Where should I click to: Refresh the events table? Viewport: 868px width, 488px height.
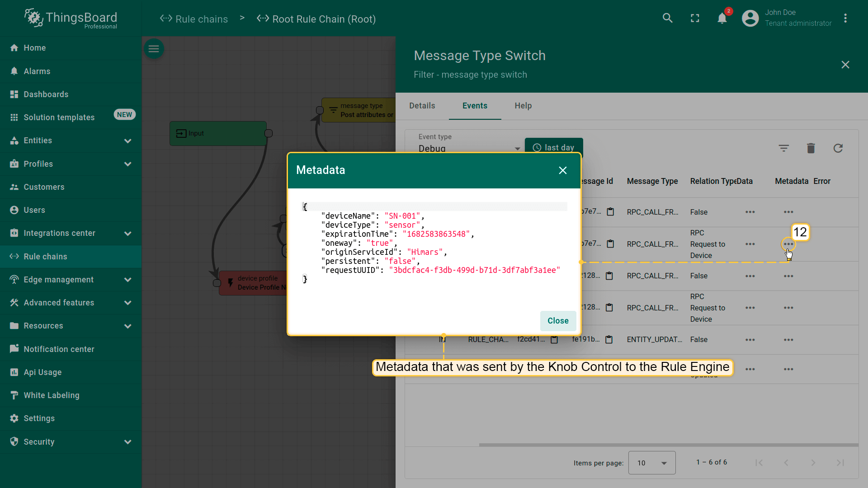(838, 148)
